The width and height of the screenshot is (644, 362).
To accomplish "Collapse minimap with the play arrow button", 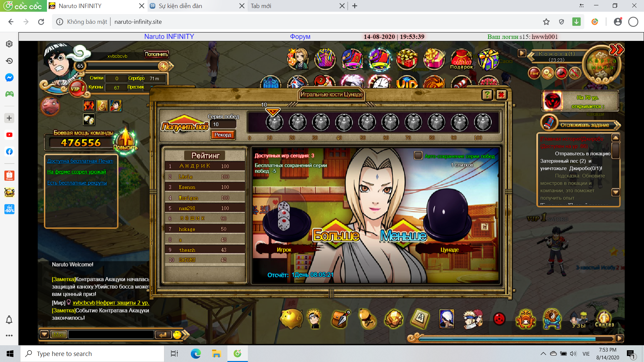I will pyautogui.click(x=522, y=53).
